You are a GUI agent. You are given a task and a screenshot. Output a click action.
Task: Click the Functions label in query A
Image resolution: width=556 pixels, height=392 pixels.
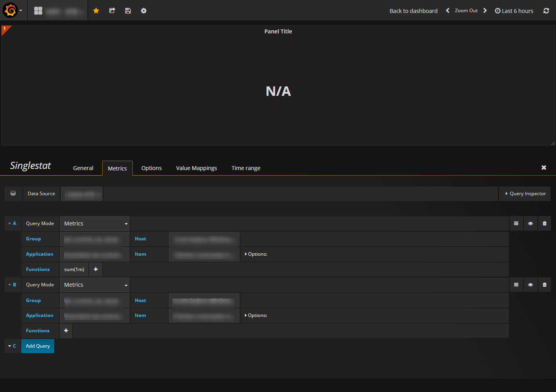tap(38, 269)
